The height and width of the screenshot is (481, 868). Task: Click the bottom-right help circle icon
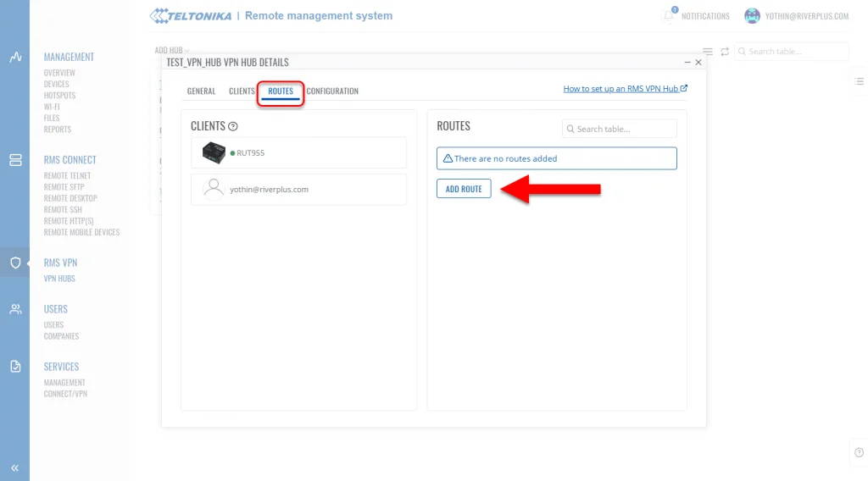(x=860, y=452)
